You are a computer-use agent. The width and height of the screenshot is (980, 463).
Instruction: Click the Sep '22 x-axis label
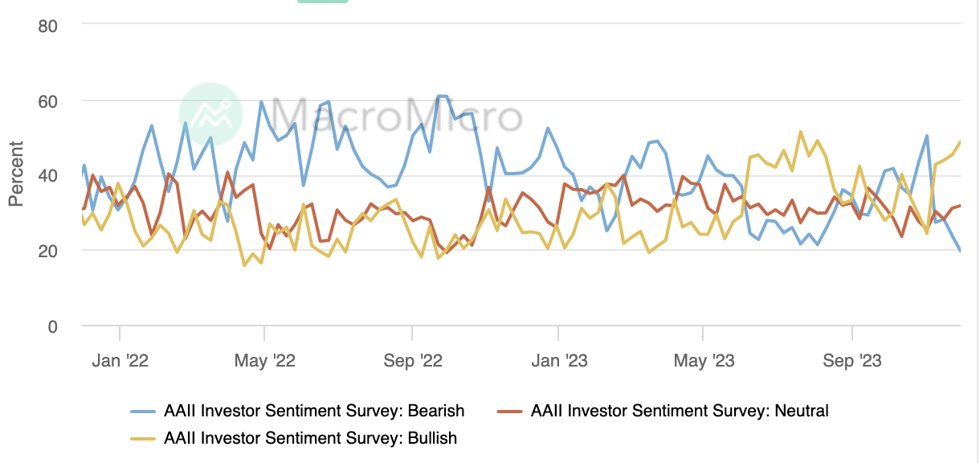click(x=412, y=361)
